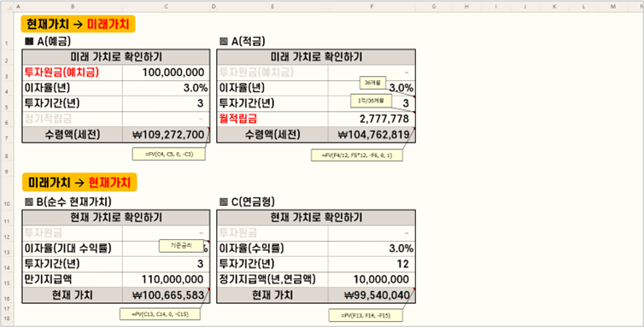Select '현재 가치' label in the B table
The image size is (644, 327).
tap(73, 295)
